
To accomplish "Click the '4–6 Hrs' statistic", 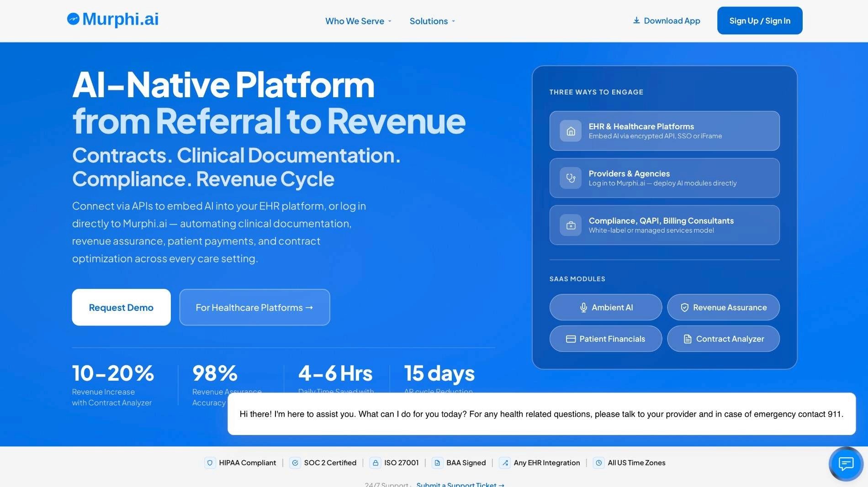I will coord(335,373).
